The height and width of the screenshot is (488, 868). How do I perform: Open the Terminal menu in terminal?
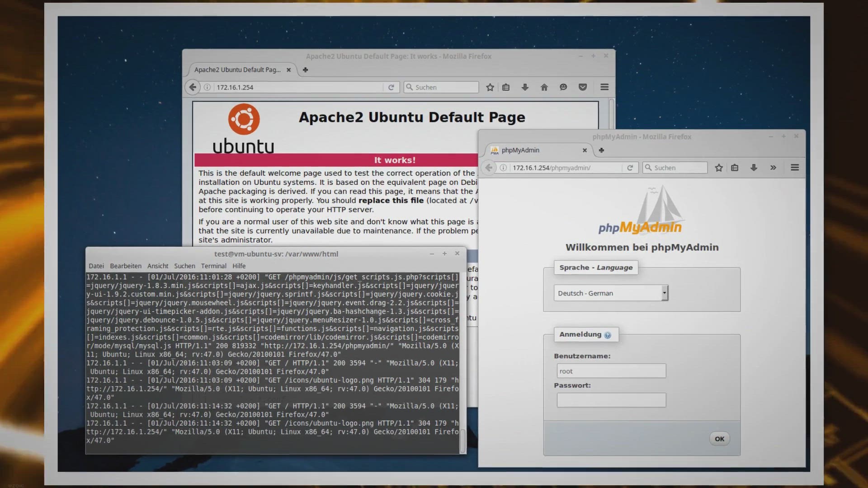coord(213,266)
